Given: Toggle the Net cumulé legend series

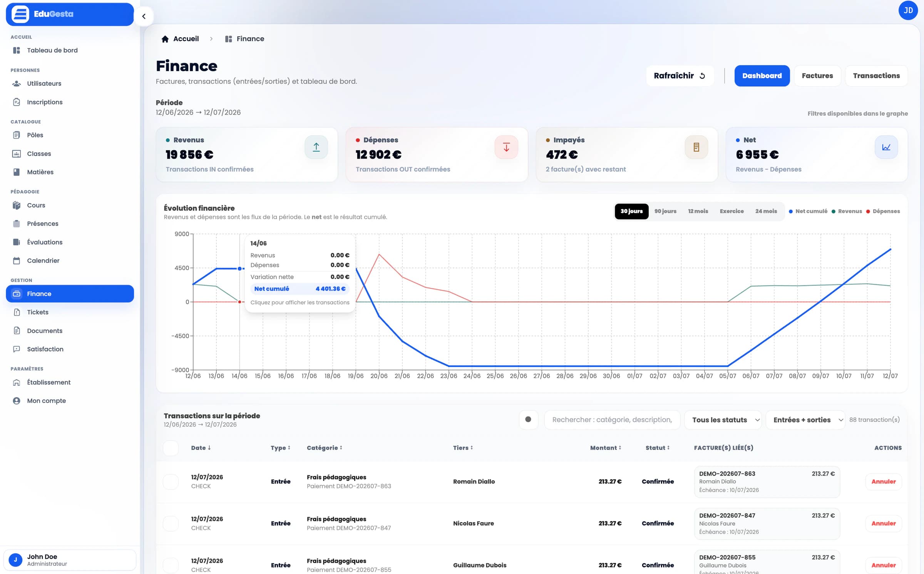Looking at the screenshot, I should [808, 211].
